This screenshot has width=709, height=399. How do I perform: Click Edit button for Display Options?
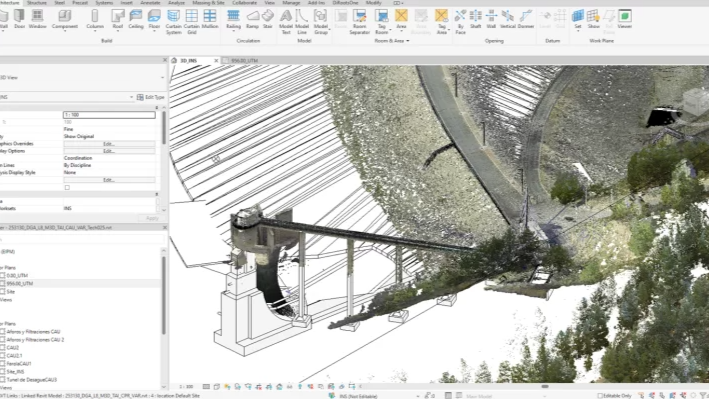[x=109, y=151]
